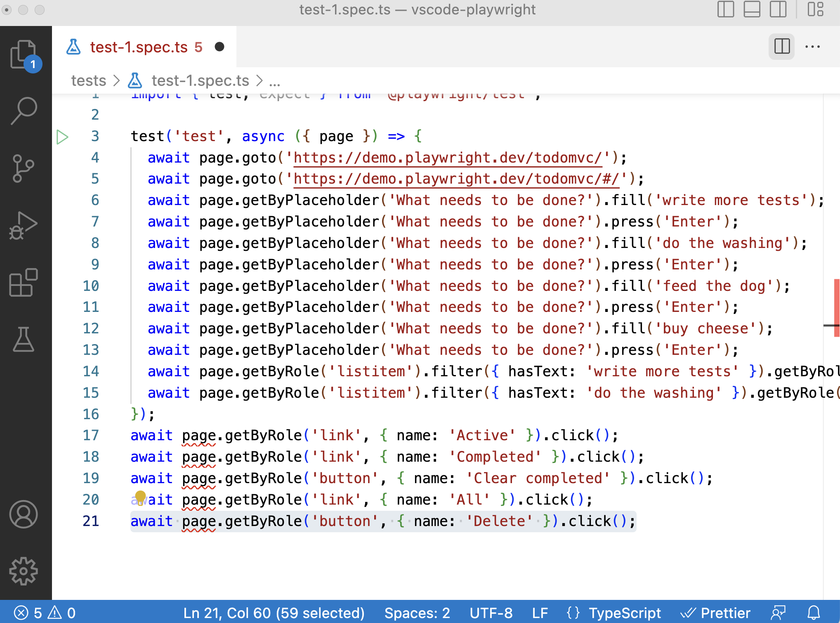Click line number 21 in gutter
The height and width of the screenshot is (623, 840).
click(x=91, y=521)
